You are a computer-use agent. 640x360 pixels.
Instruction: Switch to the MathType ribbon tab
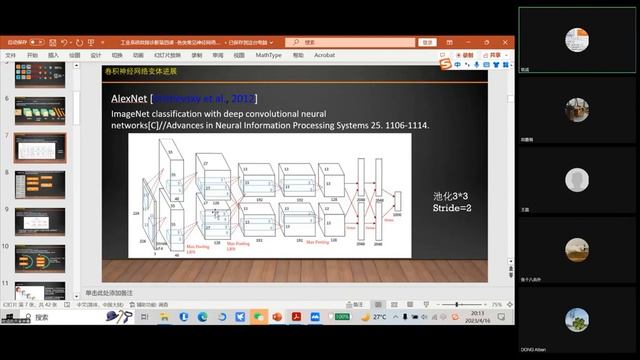point(269,55)
